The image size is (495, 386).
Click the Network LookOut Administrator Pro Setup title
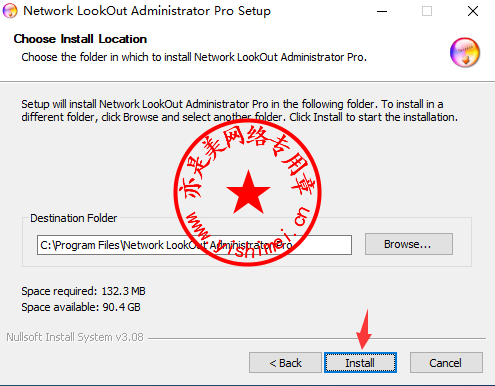147,11
